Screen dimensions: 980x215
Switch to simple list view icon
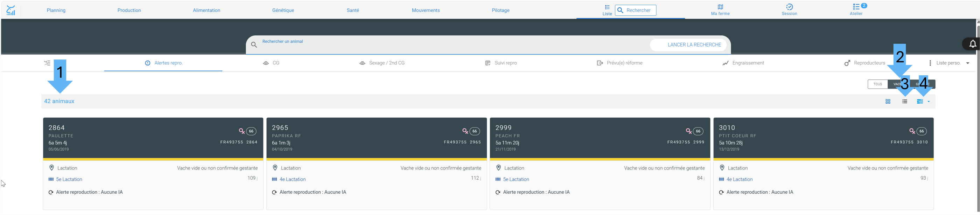(x=905, y=102)
